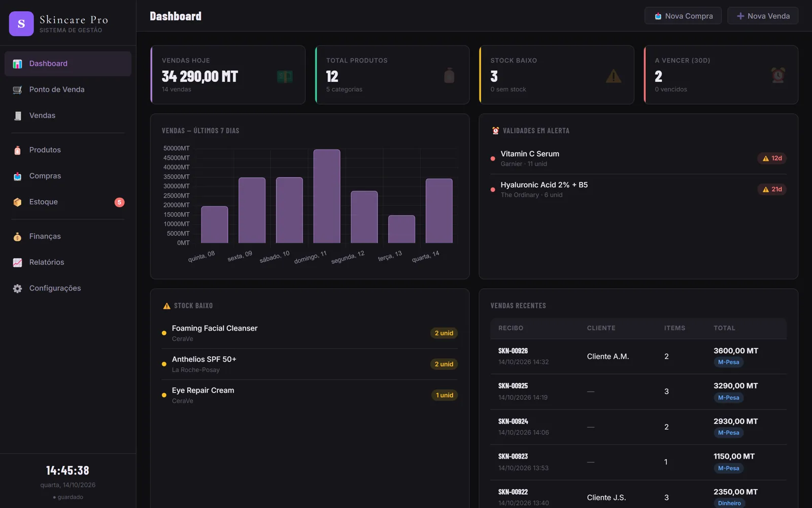The image size is (812, 508).
Task: Click the Estoque badge showing 5
Action: (x=119, y=202)
